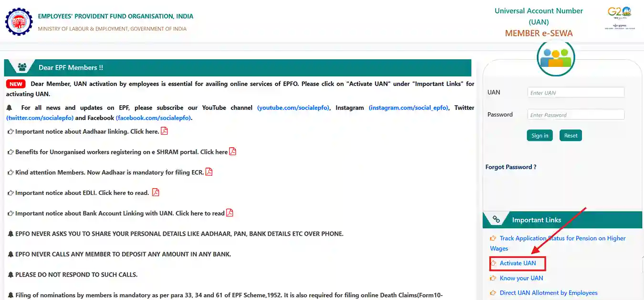Viewport: 644px width, 300px height.
Task: Open the Forgot Password link
Action: pos(511,167)
